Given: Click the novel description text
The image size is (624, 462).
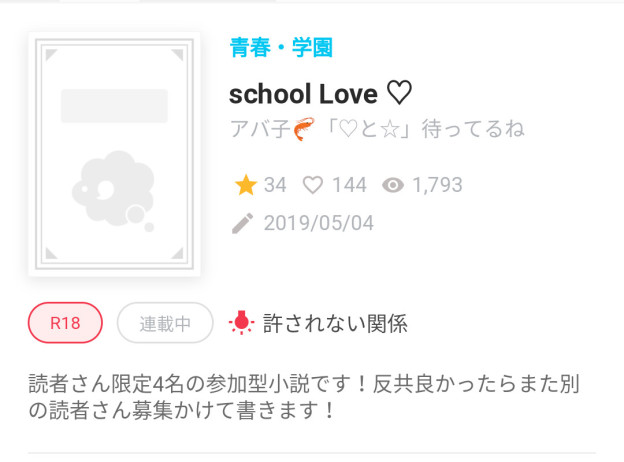Looking at the screenshot, I should [x=304, y=397].
